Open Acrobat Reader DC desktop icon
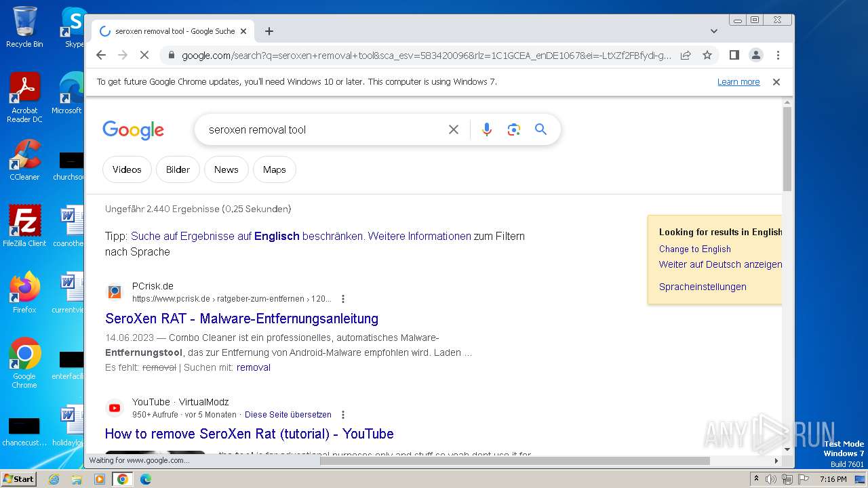This screenshot has width=868, height=488. click(24, 98)
